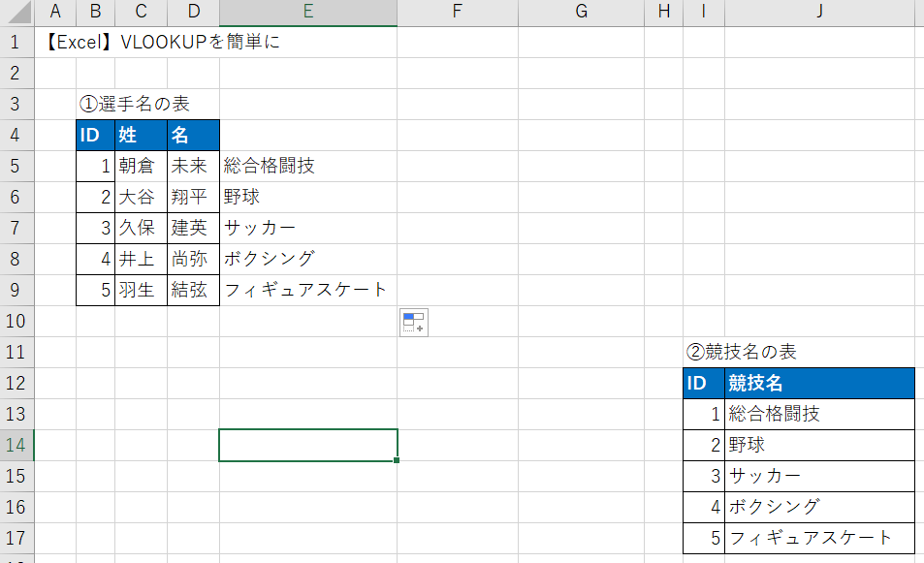Screen dimensions: 924x563
Task: Click 'フィギュアスケート' in column J
Action: tap(819, 538)
